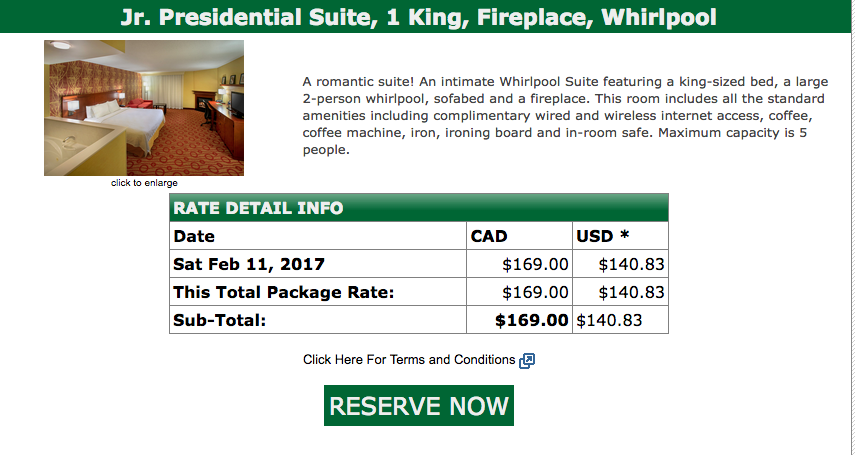
Task: Select the Sat Feb 11, 2017 date cell
Action: tap(249, 265)
